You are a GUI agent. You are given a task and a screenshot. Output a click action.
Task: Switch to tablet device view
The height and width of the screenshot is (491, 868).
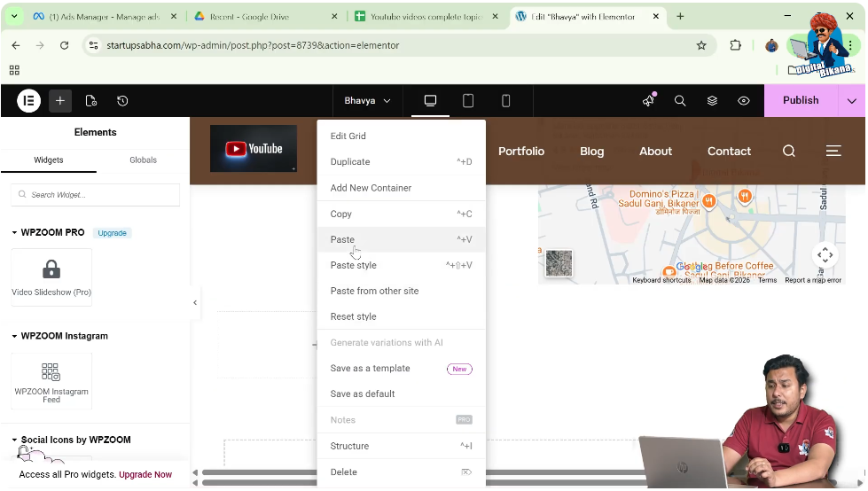coord(468,101)
